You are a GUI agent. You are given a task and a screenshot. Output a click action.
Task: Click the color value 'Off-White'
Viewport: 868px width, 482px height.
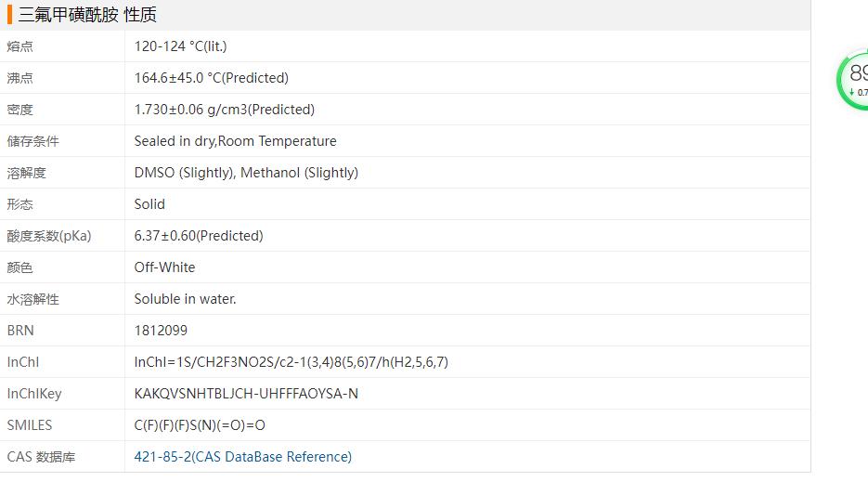[x=164, y=267]
